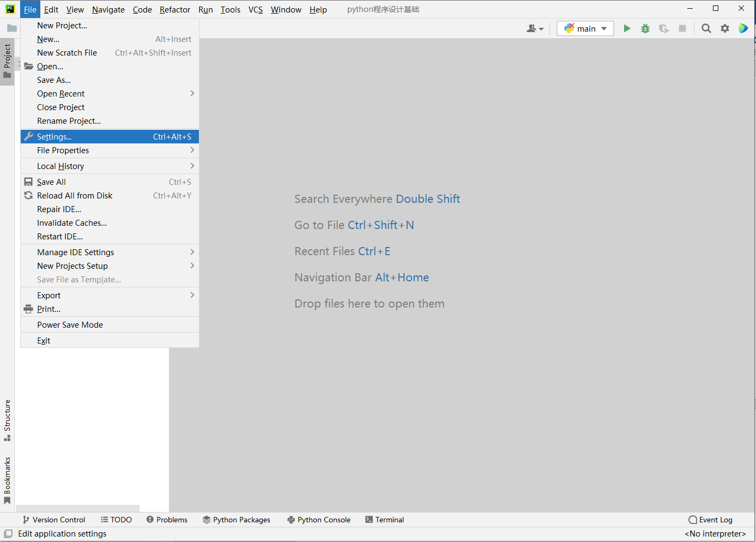The height and width of the screenshot is (542, 756).
Task: Run the main configuration with the green play icon
Action: [627, 28]
